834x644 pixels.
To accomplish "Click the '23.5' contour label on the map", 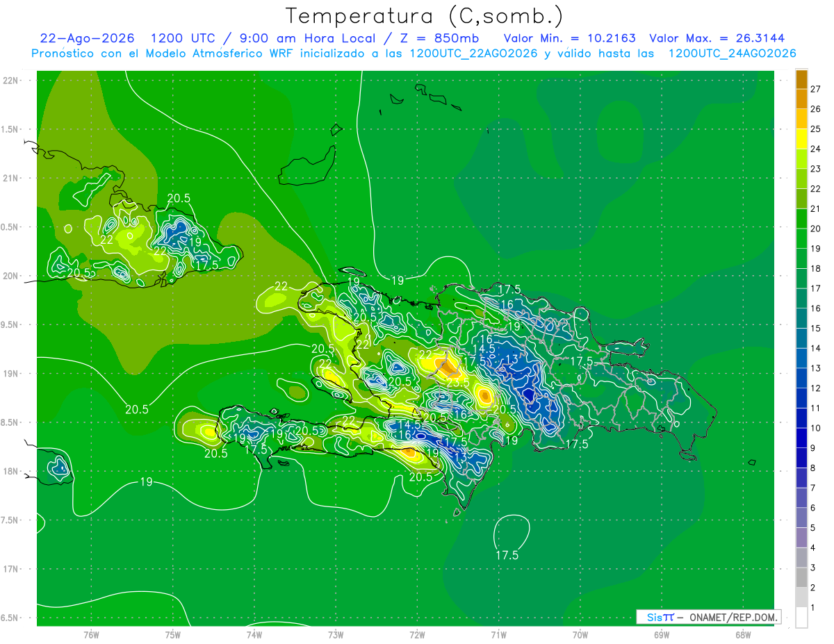I will pyautogui.click(x=457, y=382).
